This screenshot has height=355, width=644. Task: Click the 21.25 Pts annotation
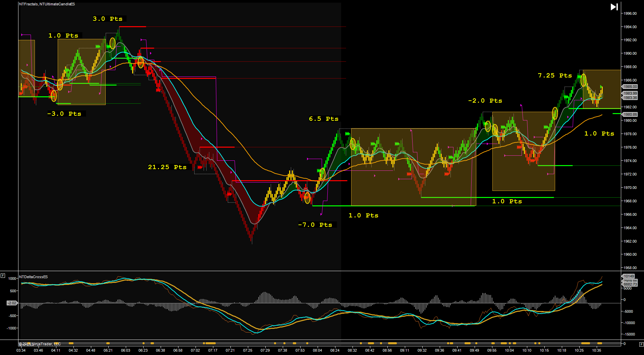[167, 167]
